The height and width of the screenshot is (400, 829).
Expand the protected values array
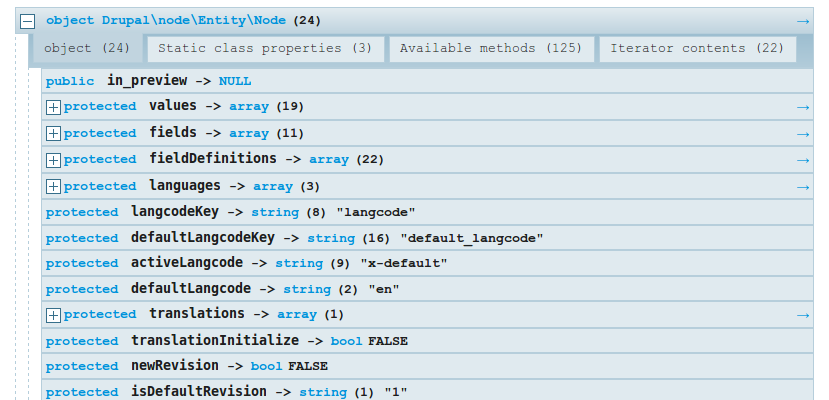(x=53, y=107)
